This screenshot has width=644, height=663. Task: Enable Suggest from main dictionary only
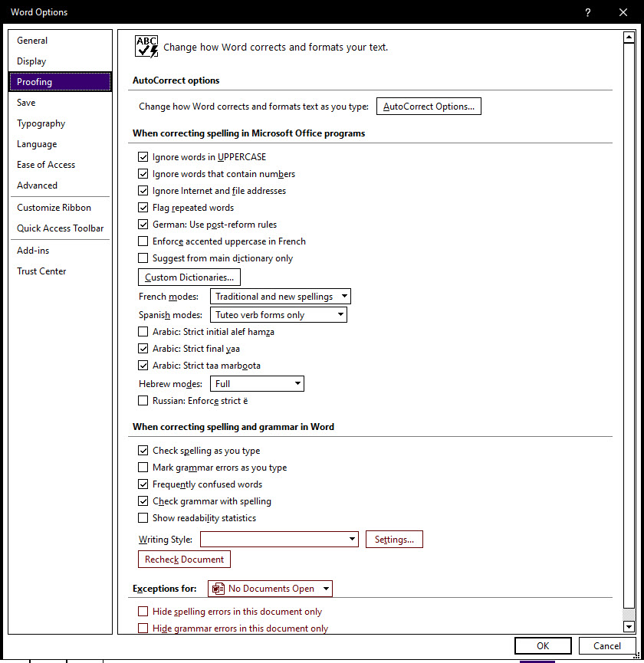[x=143, y=258]
